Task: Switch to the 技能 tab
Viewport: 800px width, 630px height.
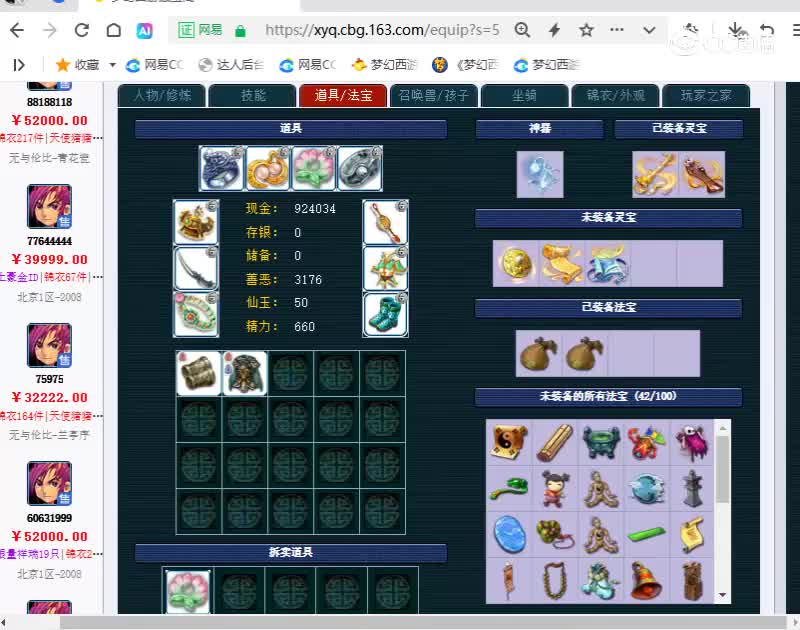Action: [253, 95]
